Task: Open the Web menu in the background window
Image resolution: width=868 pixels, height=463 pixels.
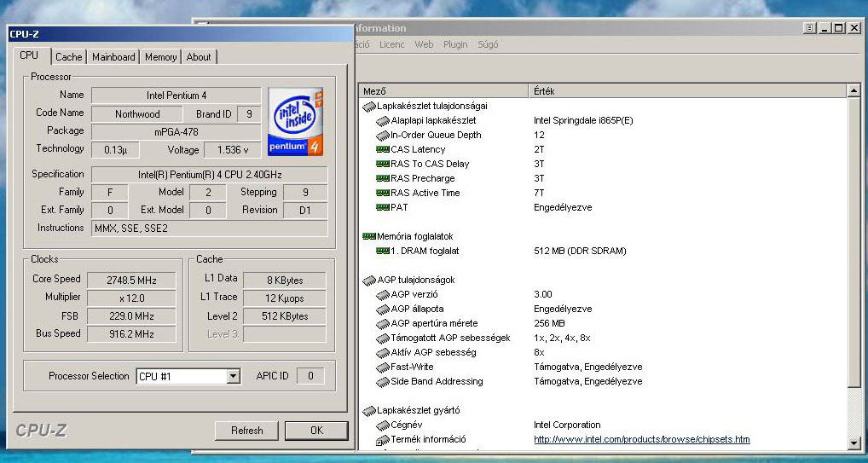Action: [x=424, y=44]
